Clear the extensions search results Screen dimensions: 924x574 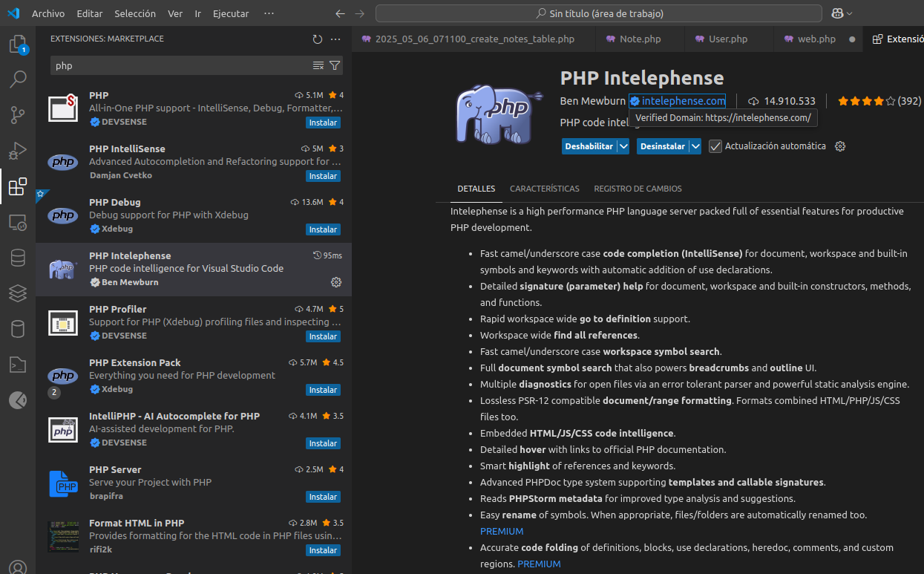pyautogui.click(x=318, y=65)
